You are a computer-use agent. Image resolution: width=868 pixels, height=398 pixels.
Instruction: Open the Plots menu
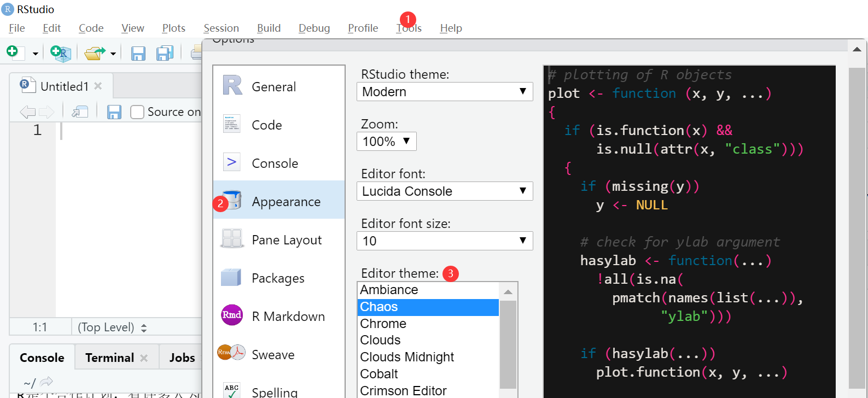click(173, 28)
